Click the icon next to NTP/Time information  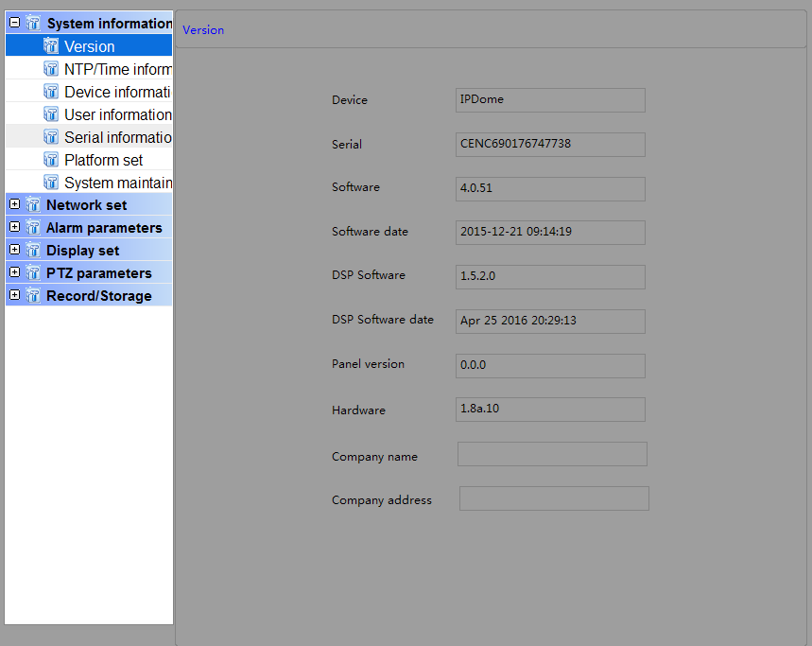[51, 69]
